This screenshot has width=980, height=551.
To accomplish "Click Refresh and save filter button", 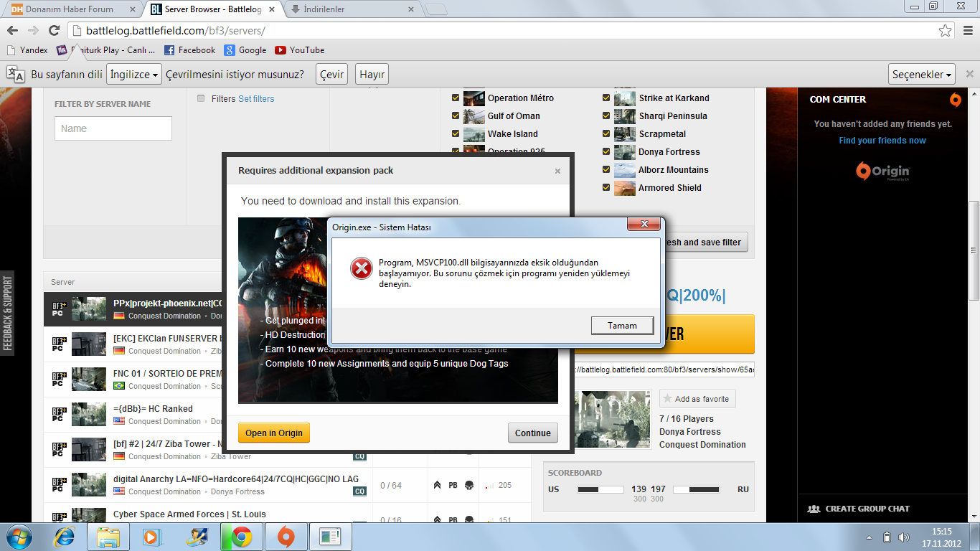I will (706, 242).
